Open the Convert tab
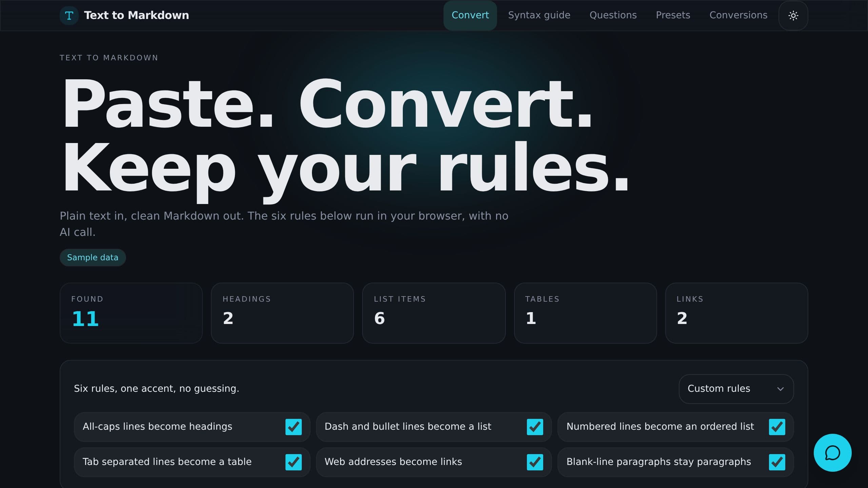The width and height of the screenshot is (868, 488). point(470,16)
